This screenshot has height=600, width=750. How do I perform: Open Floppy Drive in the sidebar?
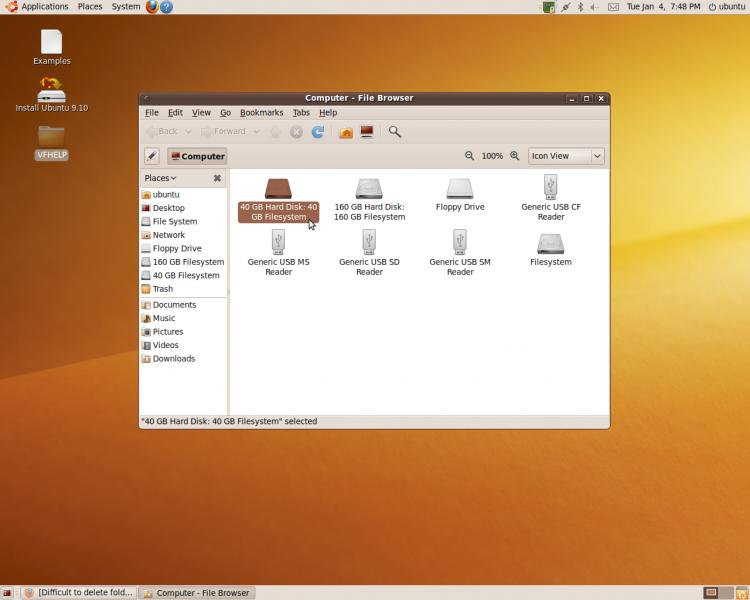[x=183, y=248]
